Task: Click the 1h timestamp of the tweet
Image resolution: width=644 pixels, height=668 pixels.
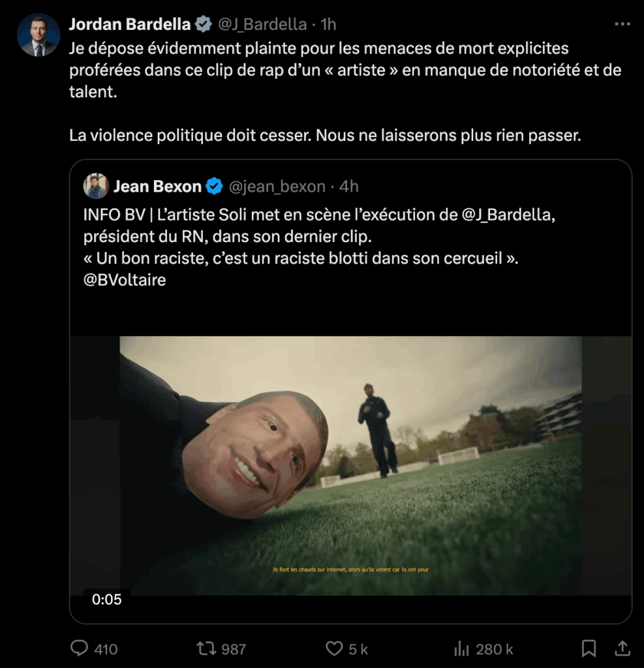Action: coord(328,24)
